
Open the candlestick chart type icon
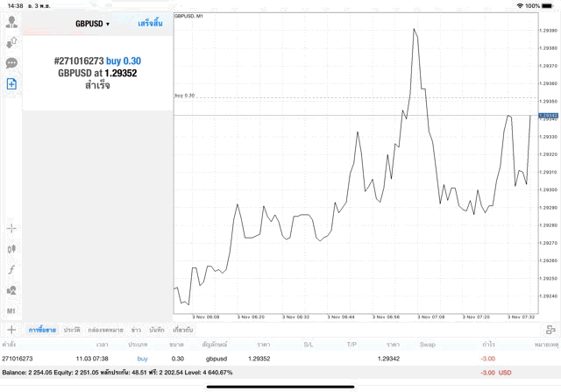click(x=11, y=249)
